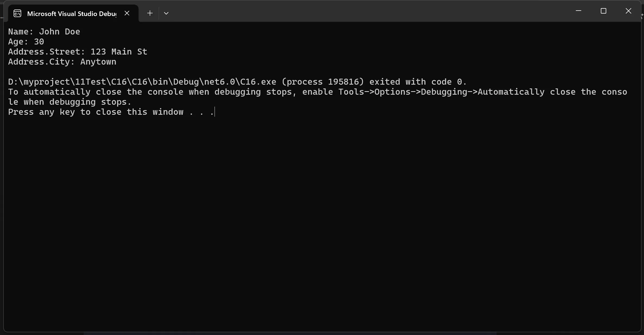
Task: Click the "Address.City: Anytown" output line
Action: click(x=62, y=62)
